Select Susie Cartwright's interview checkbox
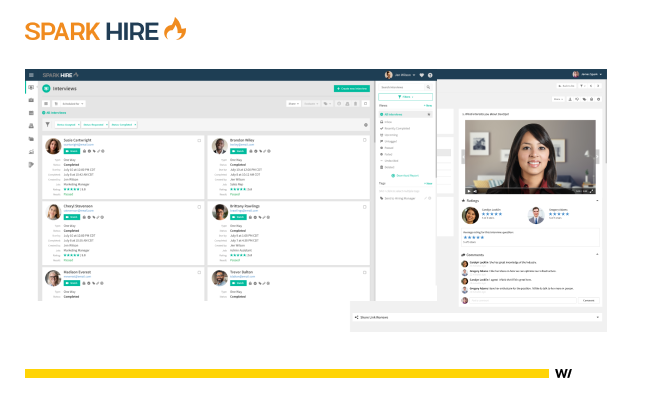Screen dimensions: 650x400 [199, 140]
